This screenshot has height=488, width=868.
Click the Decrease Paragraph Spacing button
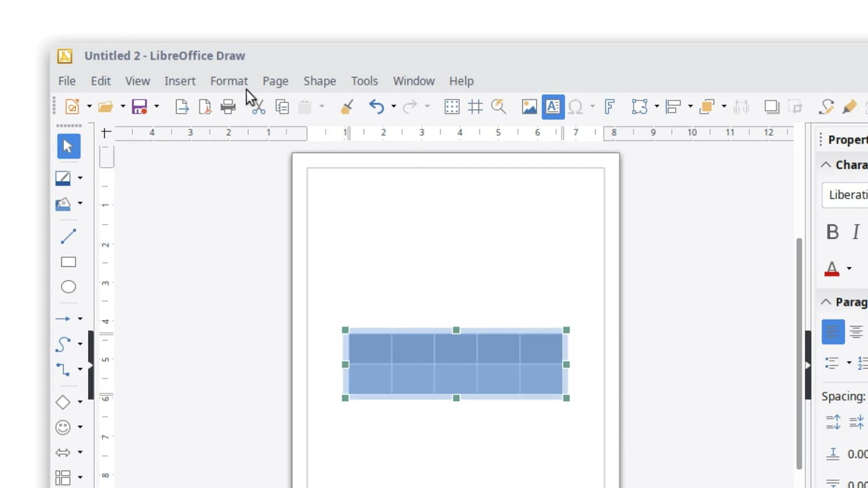(x=856, y=422)
